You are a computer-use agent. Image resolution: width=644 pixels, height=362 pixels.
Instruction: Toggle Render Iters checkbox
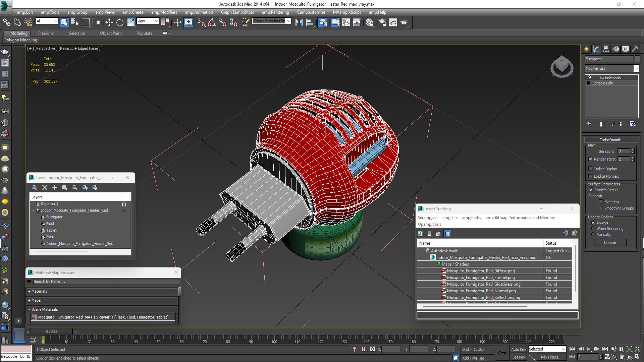tap(590, 159)
